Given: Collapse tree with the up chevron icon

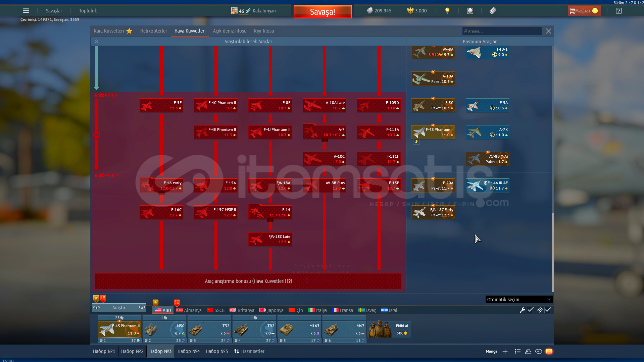Looking at the screenshot, I should tap(96, 41).
